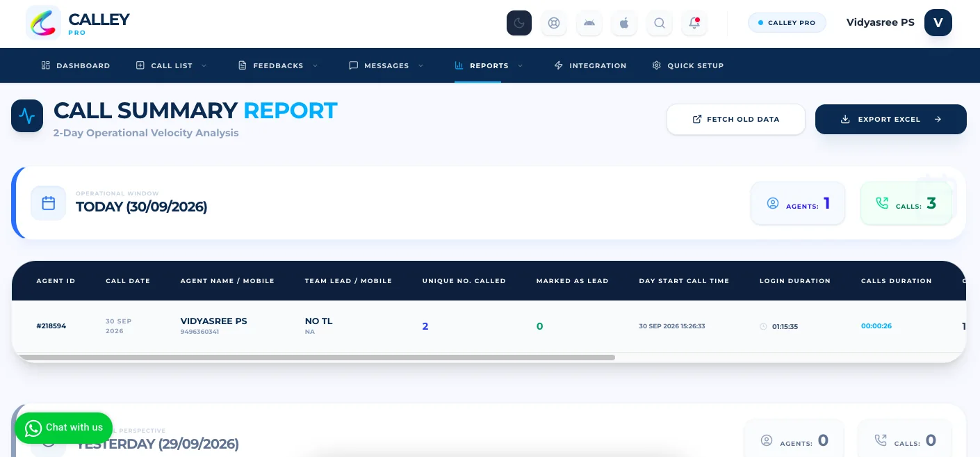Click the Agent ID column header
980x457 pixels.
pos(56,281)
